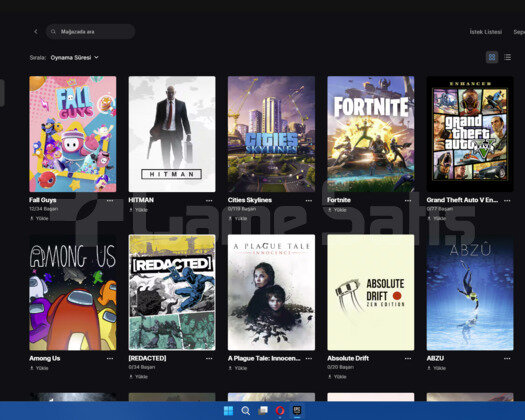Click Yükle under Fall Guys
The width and height of the screenshot is (525, 420).
click(x=39, y=218)
